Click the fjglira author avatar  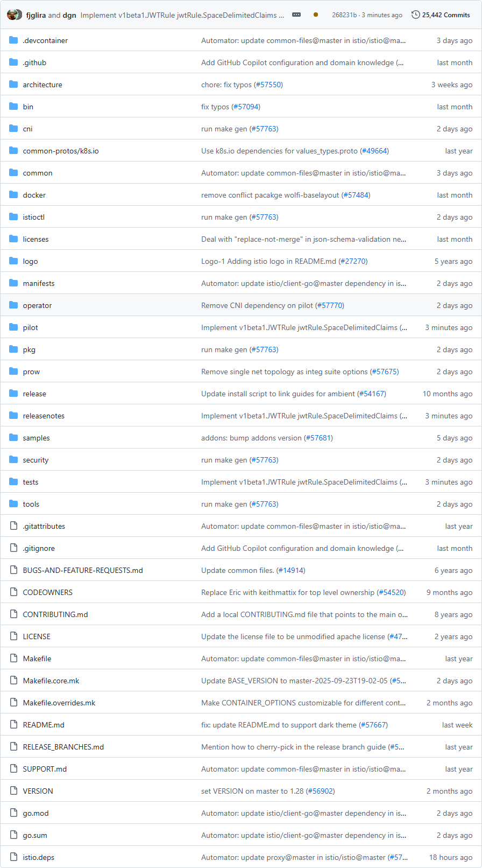(x=12, y=15)
